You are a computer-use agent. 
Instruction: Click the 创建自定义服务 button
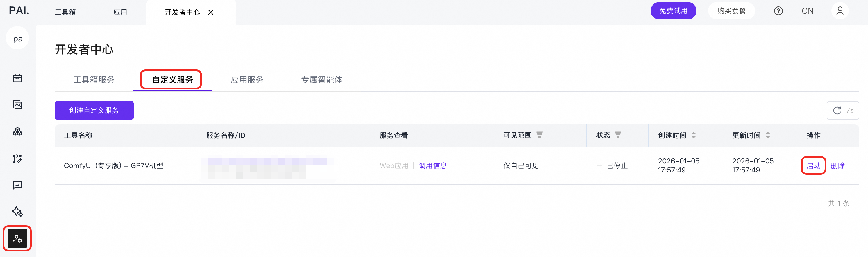click(x=94, y=110)
